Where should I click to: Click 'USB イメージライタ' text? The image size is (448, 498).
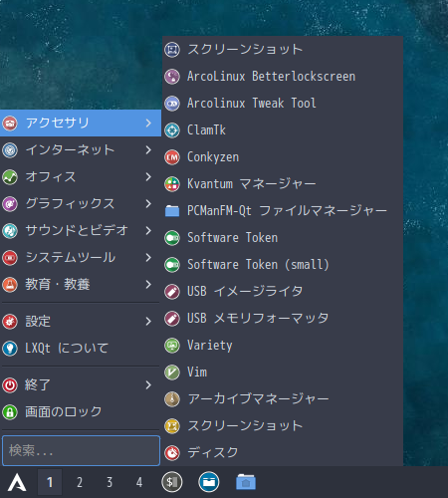click(x=245, y=292)
